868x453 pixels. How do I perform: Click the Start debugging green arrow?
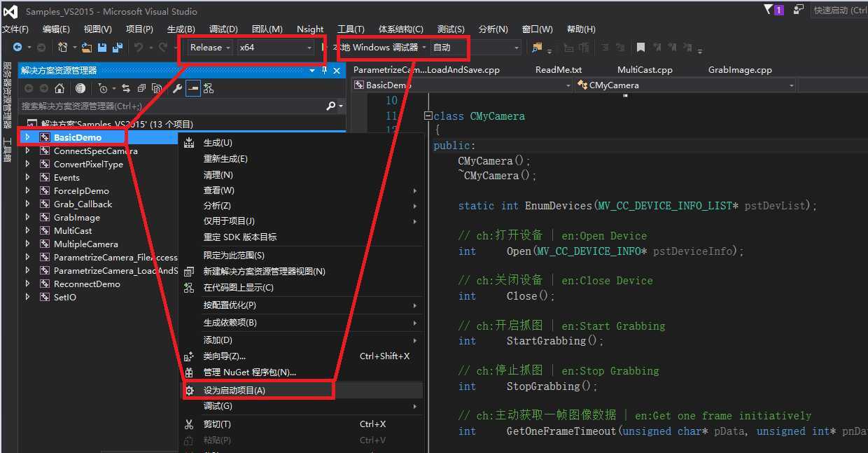point(323,48)
